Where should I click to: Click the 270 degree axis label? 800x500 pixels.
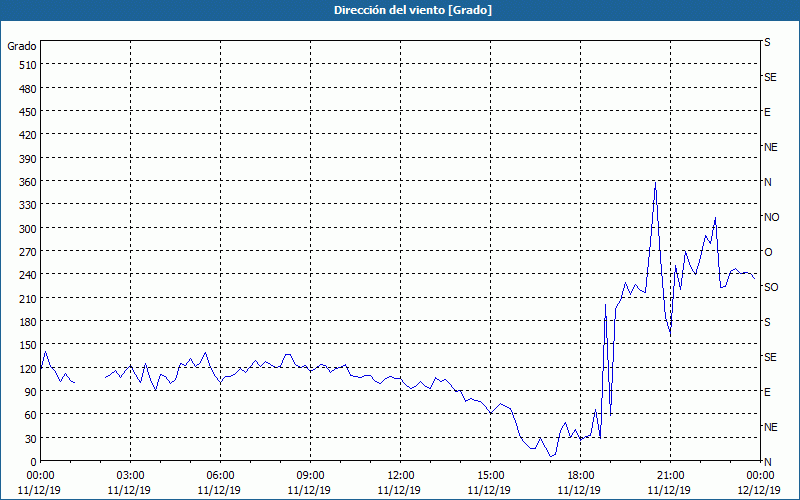coord(28,252)
